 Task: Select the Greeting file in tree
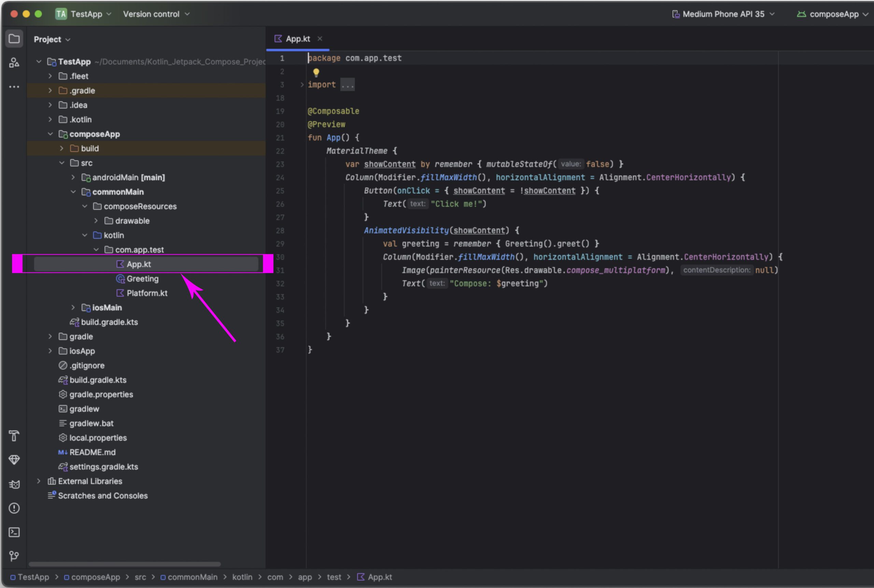143,278
